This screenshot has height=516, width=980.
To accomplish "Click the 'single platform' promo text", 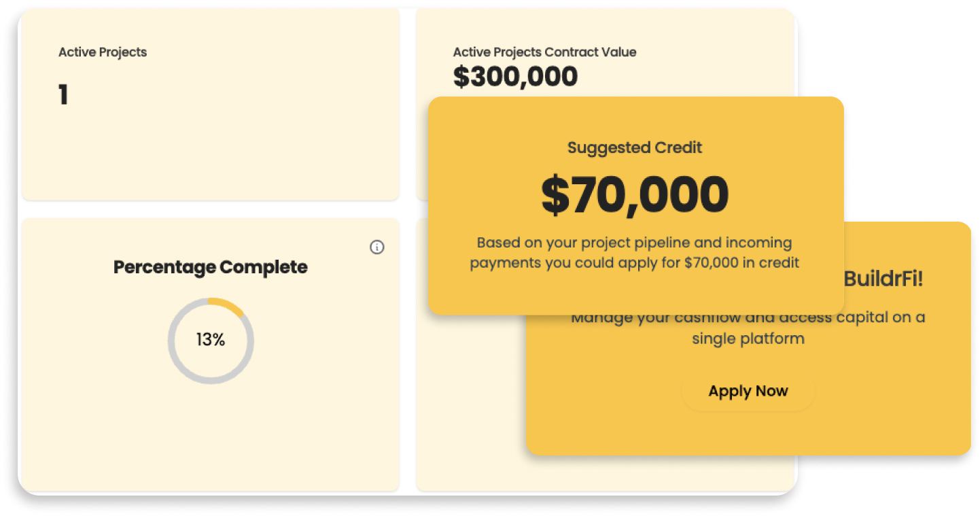I will coord(748,339).
